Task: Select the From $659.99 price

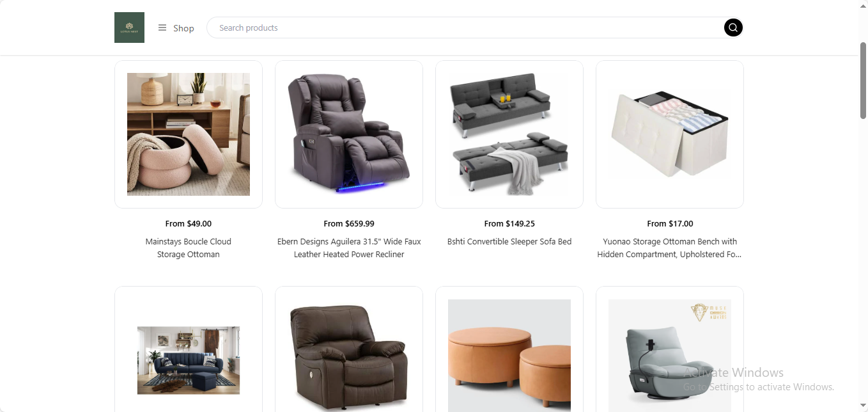Action: pos(349,223)
